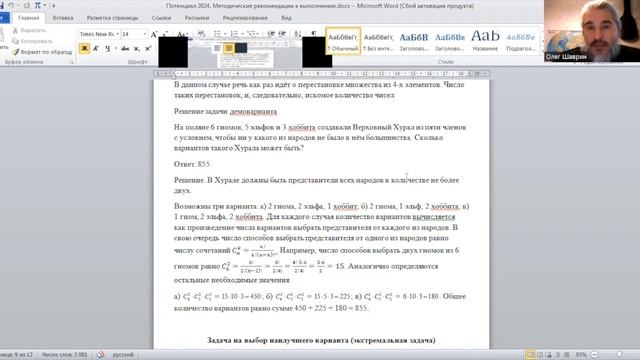Click the bulleted list icon
640x360 pixels.
click(217, 33)
